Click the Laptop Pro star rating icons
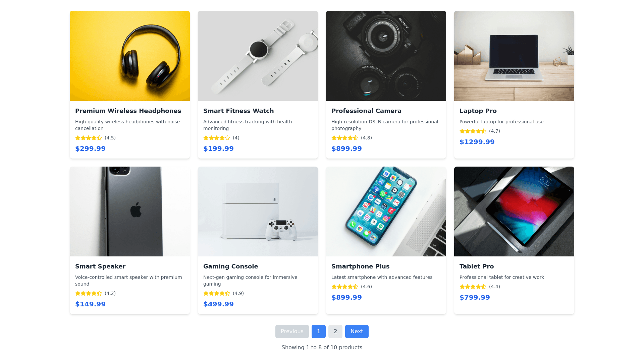The image size is (644, 362). pyautogui.click(x=473, y=131)
